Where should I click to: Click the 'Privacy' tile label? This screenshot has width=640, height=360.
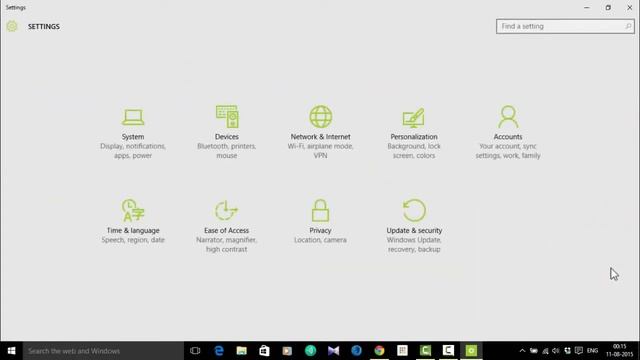pos(320,231)
